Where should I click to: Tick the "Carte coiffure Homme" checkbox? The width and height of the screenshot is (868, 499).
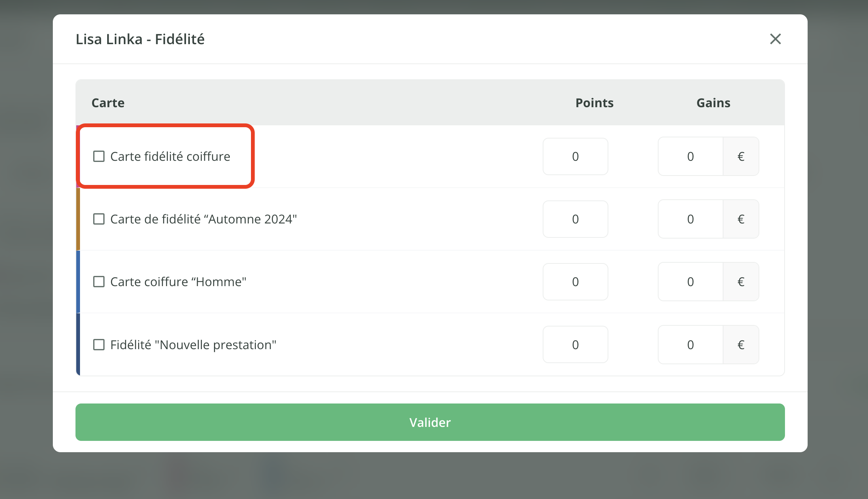pos(99,282)
